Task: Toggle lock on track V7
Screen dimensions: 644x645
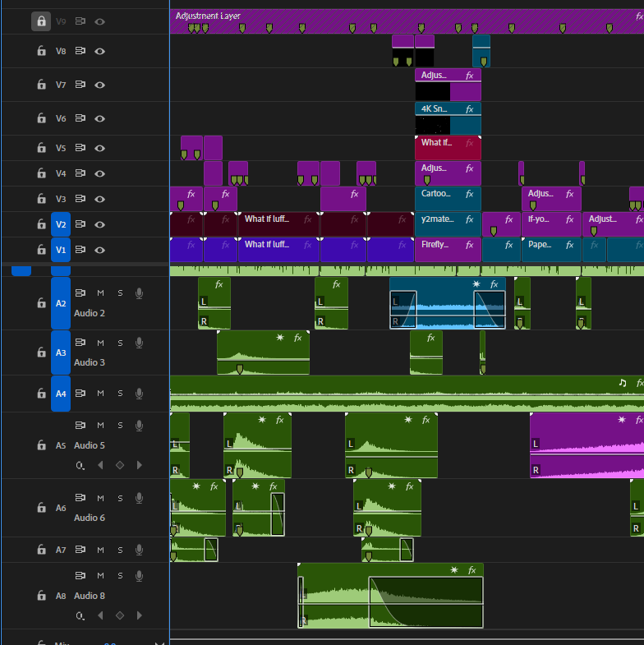Action: click(41, 85)
